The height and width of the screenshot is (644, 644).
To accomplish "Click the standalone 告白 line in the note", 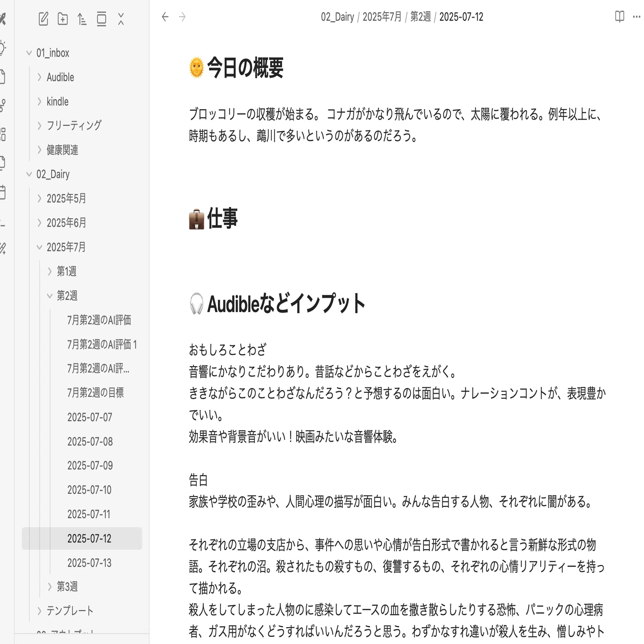I will [x=198, y=480].
